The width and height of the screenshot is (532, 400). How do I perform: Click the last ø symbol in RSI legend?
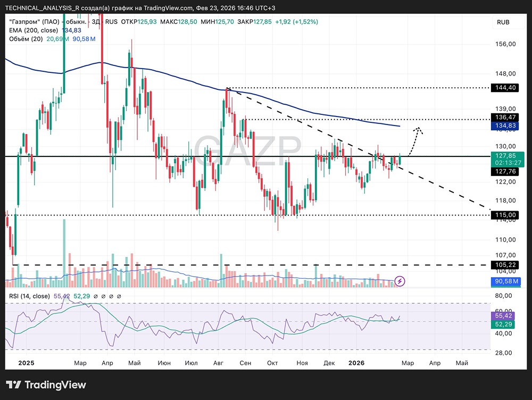pos(119,296)
